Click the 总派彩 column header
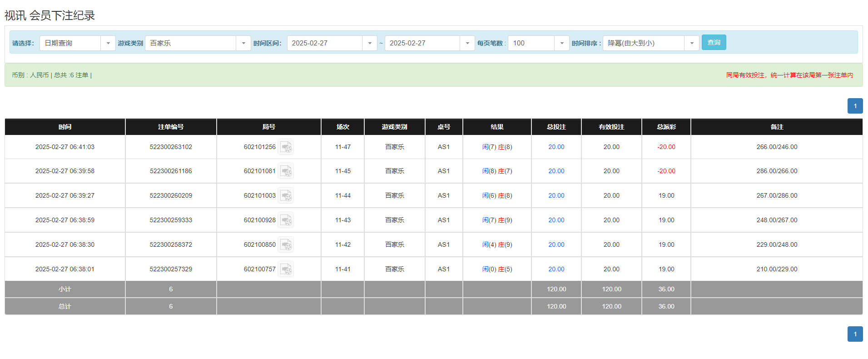868x359 pixels. [666, 127]
